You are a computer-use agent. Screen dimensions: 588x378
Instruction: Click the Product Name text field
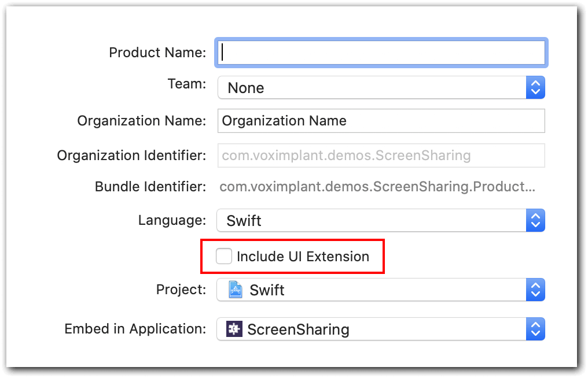point(381,53)
